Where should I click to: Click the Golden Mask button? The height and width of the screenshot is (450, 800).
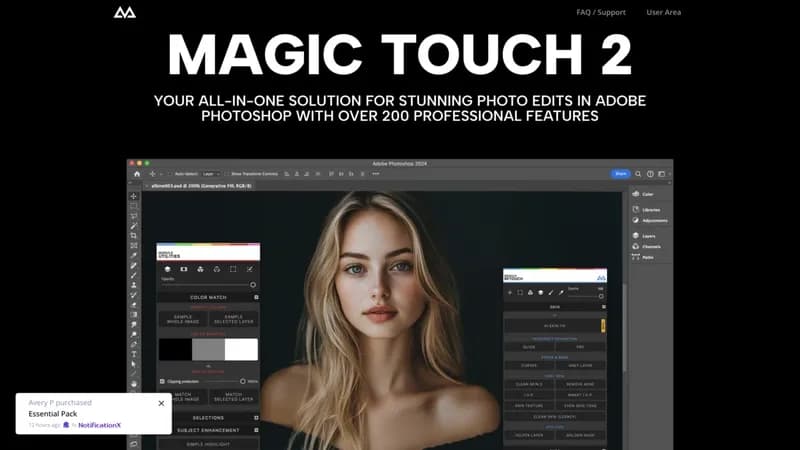point(580,435)
